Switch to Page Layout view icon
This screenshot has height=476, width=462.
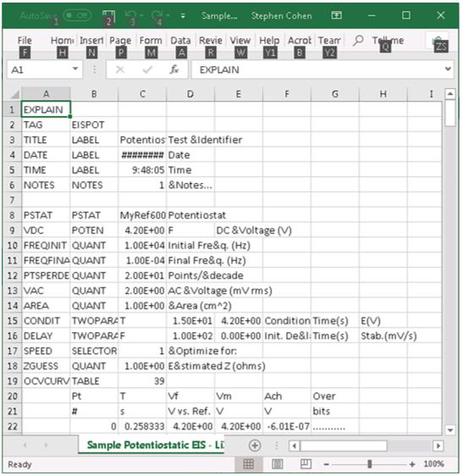[278, 464]
